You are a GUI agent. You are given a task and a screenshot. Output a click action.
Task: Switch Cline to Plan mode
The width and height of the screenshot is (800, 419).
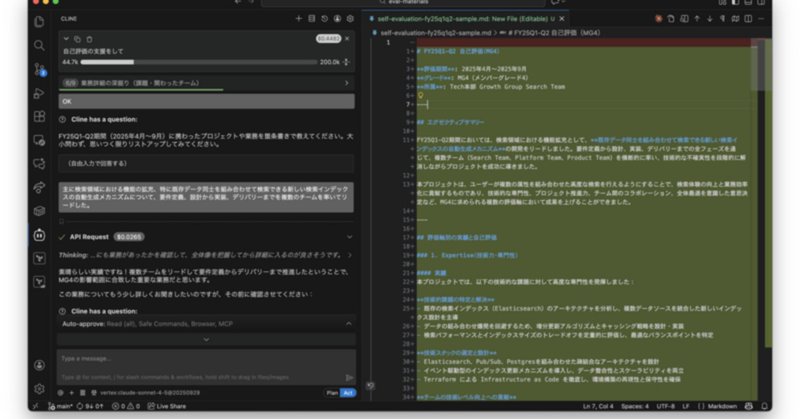(332, 392)
